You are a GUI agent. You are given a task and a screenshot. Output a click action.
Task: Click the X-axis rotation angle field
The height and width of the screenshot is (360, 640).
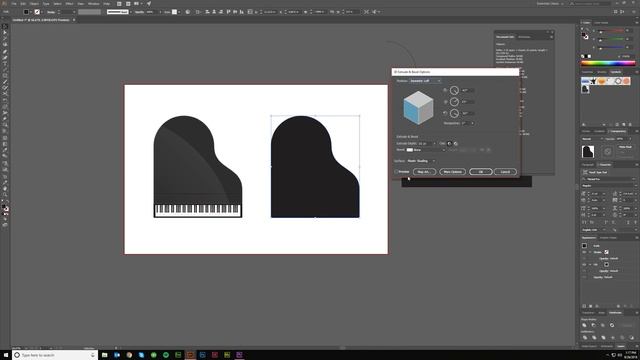point(468,90)
